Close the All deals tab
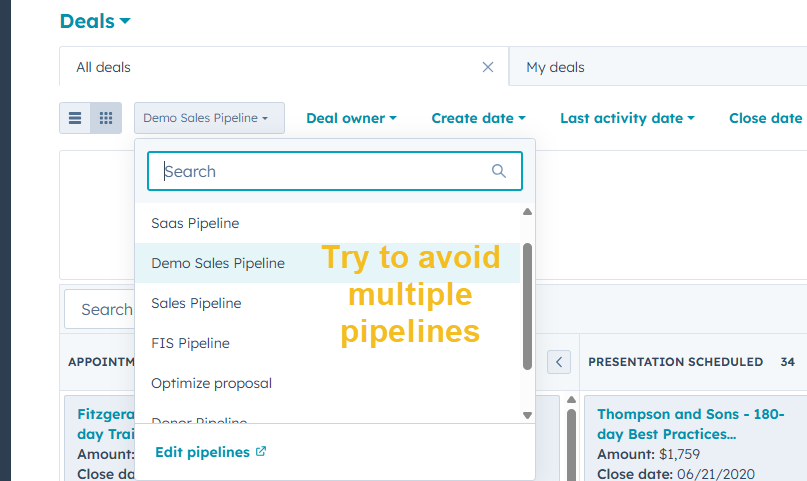The image size is (807, 481). tap(488, 67)
